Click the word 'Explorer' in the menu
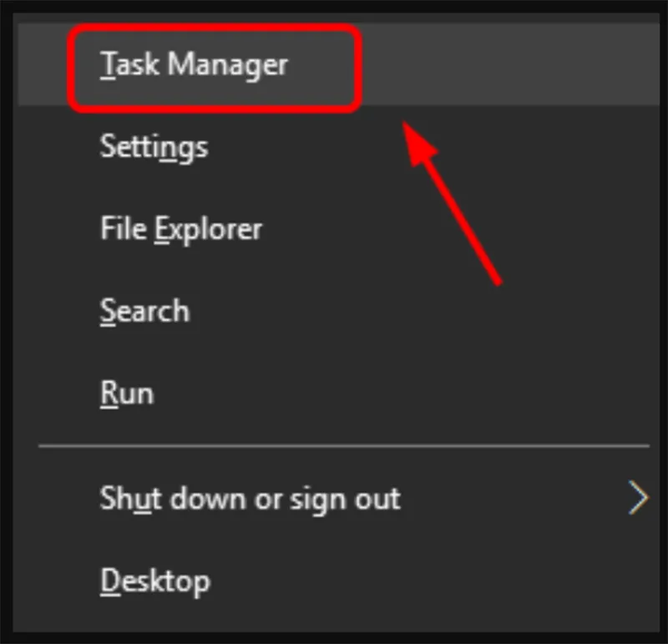This screenshot has width=668, height=644. (x=209, y=230)
